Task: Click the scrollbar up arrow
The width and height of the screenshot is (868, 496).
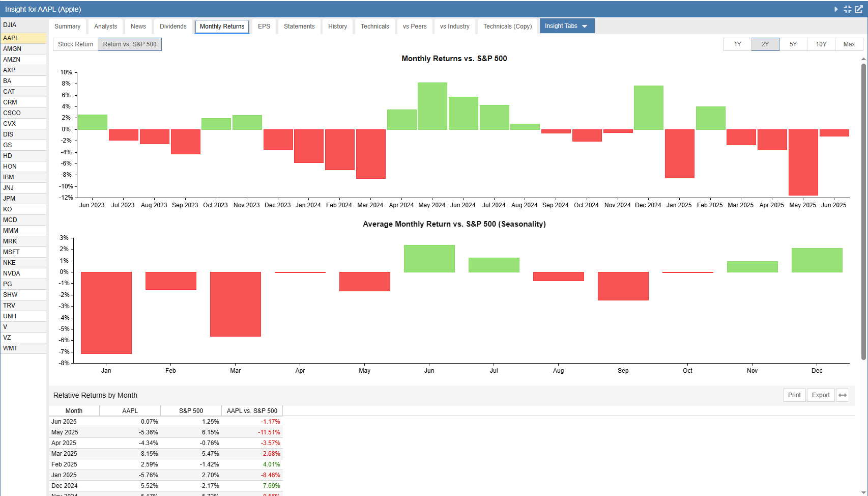Action: (x=863, y=59)
